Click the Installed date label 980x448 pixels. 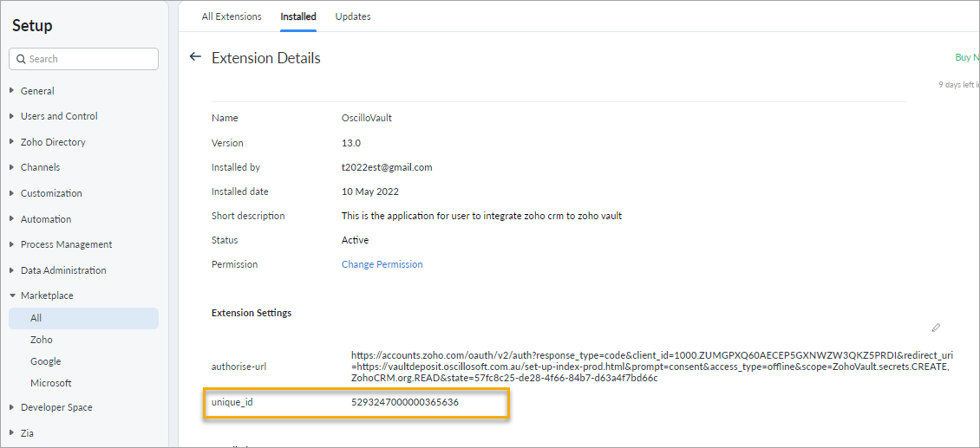240,192
